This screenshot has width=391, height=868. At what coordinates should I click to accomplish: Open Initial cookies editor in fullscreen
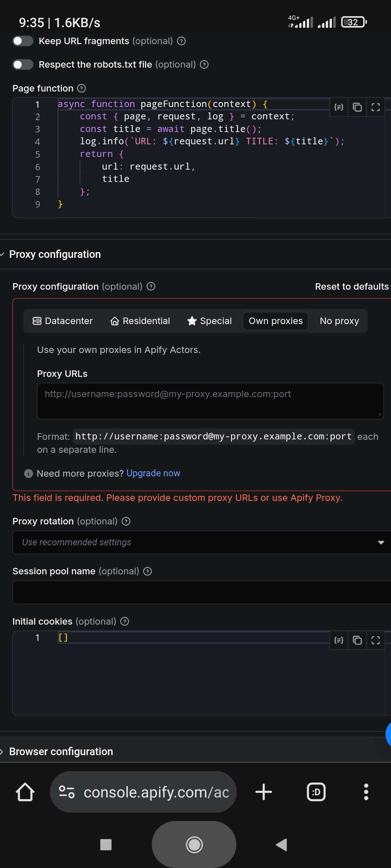[x=375, y=640]
